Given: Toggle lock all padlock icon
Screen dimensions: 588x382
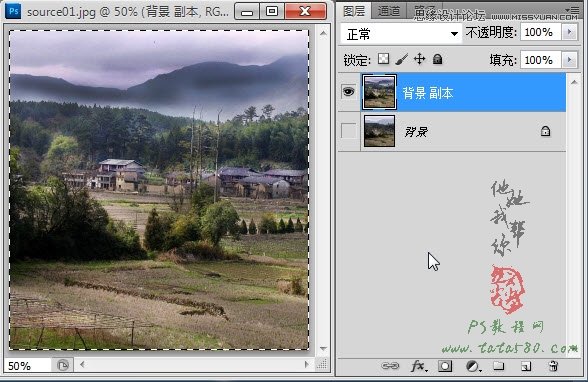Looking at the screenshot, I should [437, 59].
